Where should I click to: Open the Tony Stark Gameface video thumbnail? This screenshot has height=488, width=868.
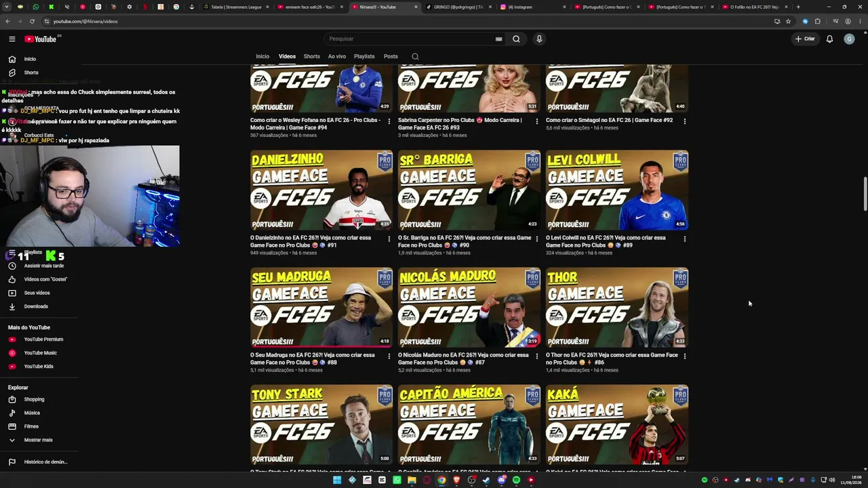click(321, 424)
